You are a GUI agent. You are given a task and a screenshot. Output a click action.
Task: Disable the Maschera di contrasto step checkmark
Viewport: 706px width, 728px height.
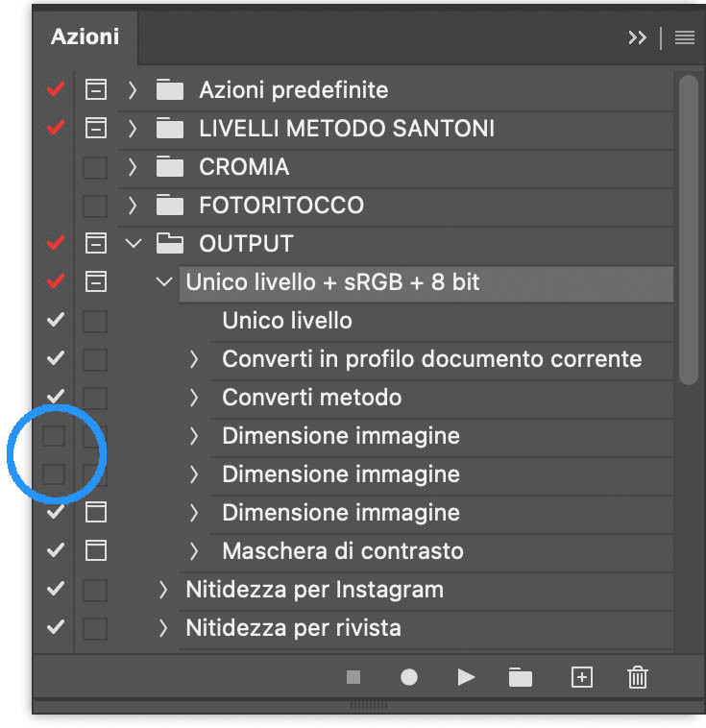pyautogui.click(x=56, y=551)
